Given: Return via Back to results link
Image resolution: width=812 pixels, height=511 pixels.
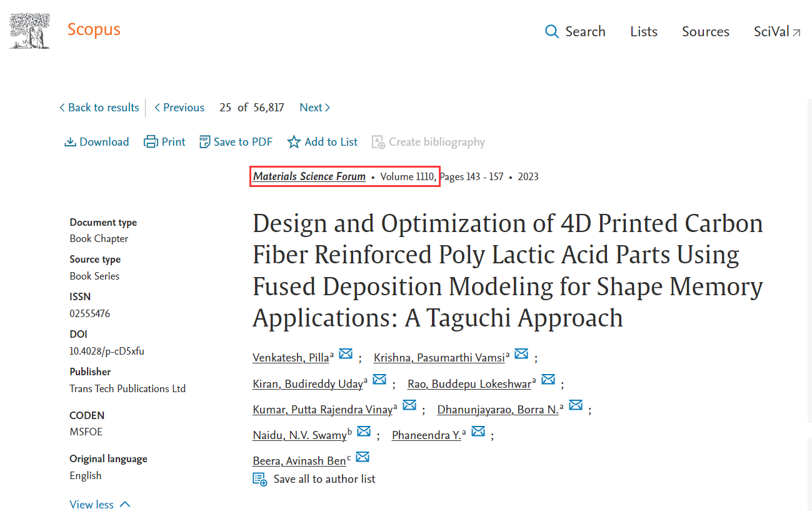Looking at the screenshot, I should click(99, 108).
